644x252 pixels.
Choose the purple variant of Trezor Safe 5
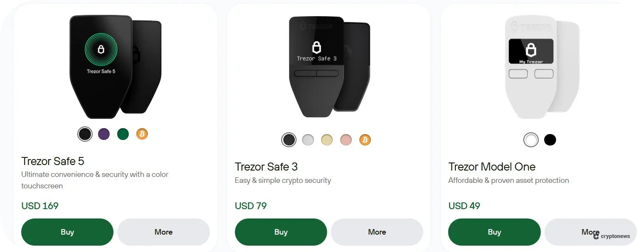pyautogui.click(x=104, y=134)
